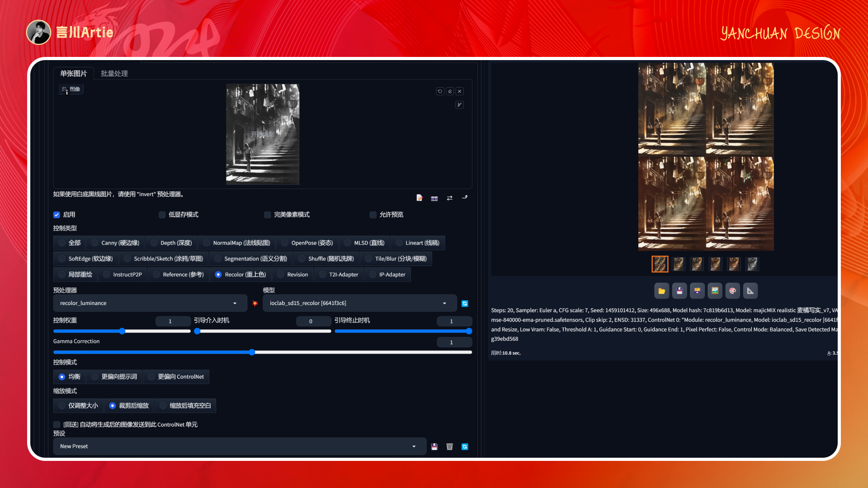Click the red explosion icon beside 模型
Image resolution: width=868 pixels, height=488 pixels.
tap(255, 303)
